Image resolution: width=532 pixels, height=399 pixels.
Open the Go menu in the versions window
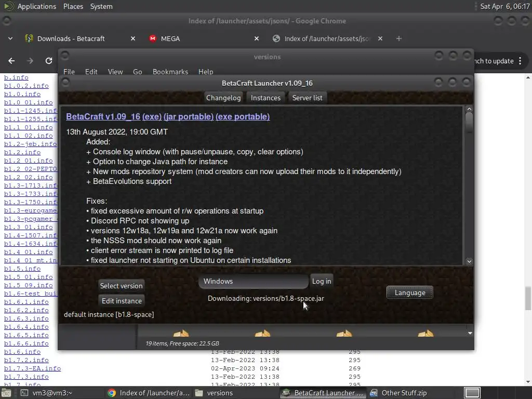[x=137, y=72]
